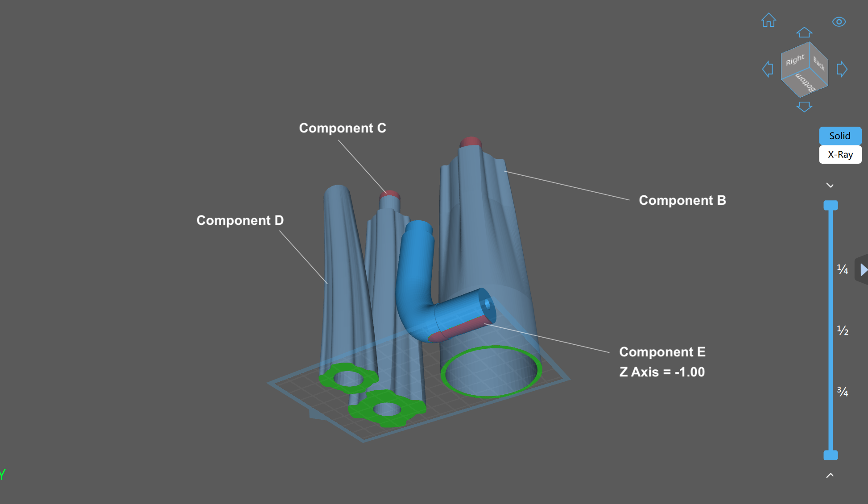Click the Solid tab label
The height and width of the screenshot is (504, 868).
click(x=840, y=136)
